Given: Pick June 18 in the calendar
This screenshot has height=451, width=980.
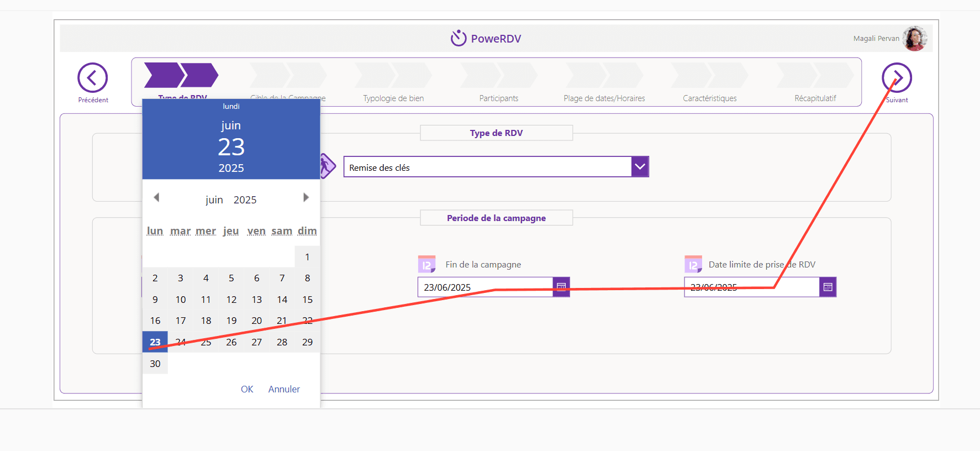Looking at the screenshot, I should tap(206, 321).
